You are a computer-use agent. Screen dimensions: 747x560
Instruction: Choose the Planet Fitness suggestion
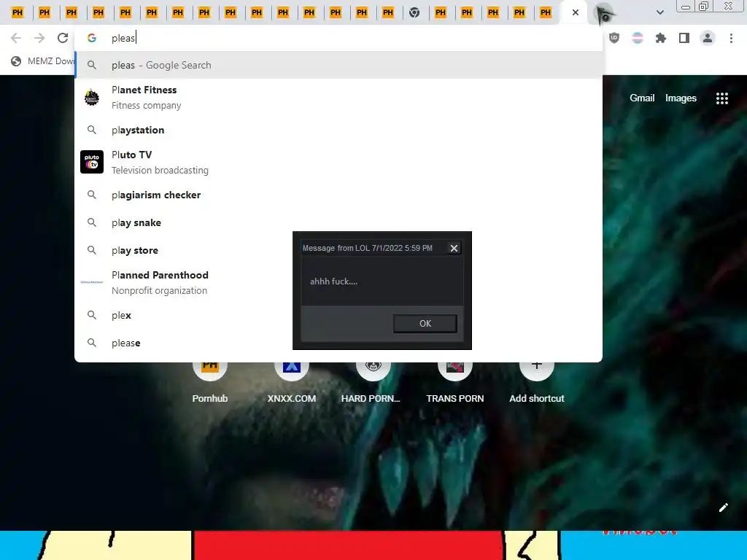pos(338,98)
